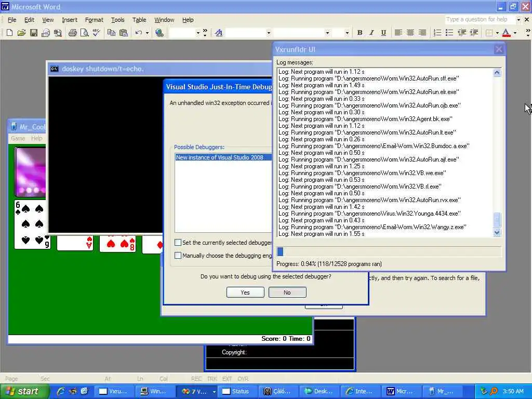Switch to Vxru... taskbar button
This screenshot has width=532, height=399.
tap(114, 391)
